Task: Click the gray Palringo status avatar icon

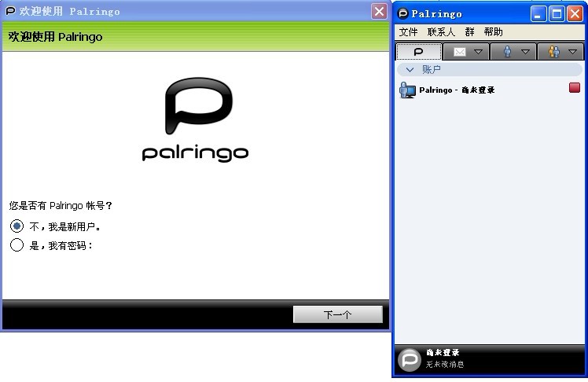Action: click(409, 360)
